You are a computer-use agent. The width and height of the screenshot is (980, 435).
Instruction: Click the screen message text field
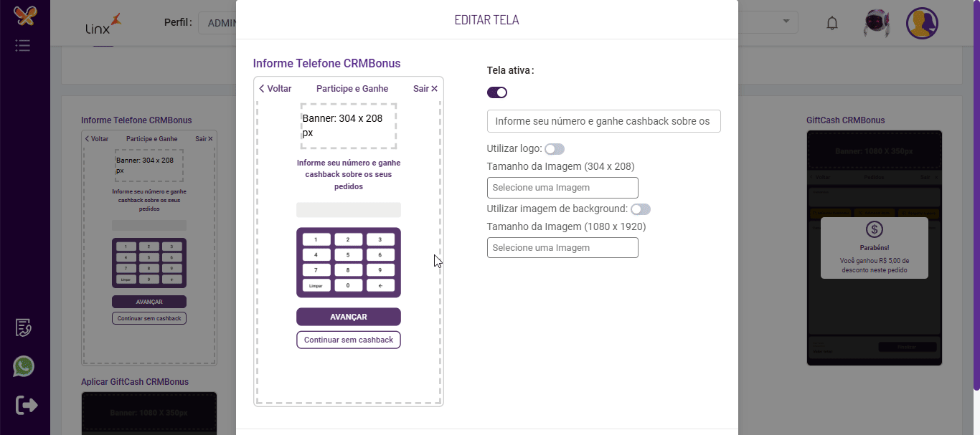[603, 121]
